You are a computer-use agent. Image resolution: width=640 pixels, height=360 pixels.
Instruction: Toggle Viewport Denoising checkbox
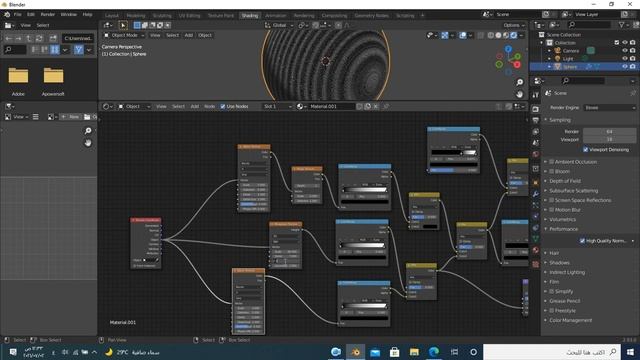pyautogui.click(x=586, y=150)
